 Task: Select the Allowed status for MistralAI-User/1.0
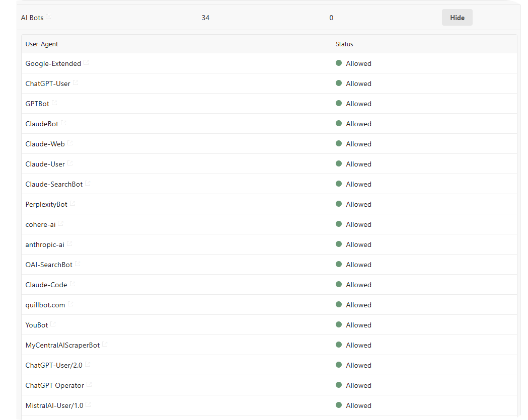[x=353, y=405]
